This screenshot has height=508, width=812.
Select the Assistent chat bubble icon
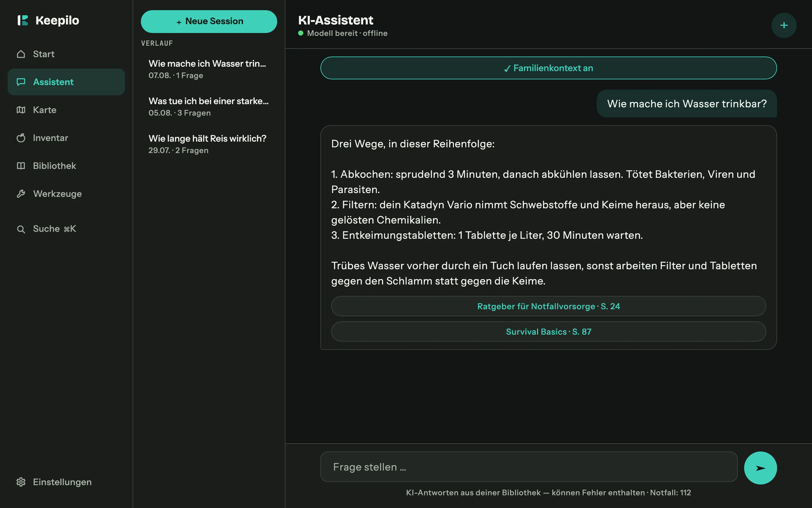21,82
